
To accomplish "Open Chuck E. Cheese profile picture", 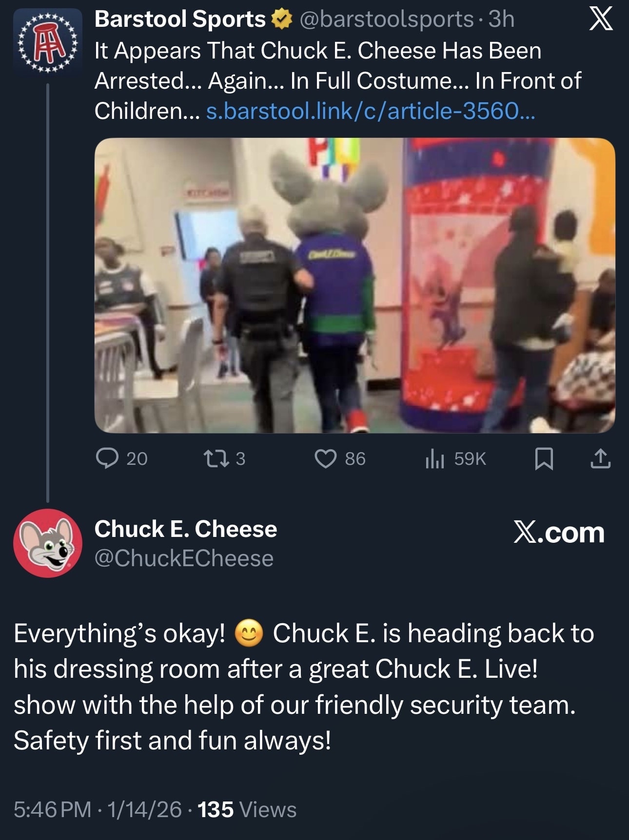I will click(x=47, y=543).
